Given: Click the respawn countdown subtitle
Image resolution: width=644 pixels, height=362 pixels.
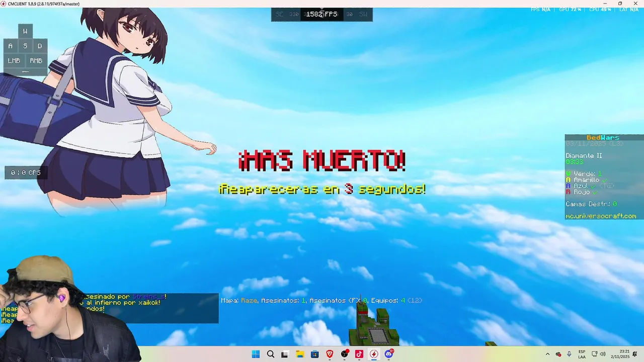Looking at the screenshot, I should point(322,189).
